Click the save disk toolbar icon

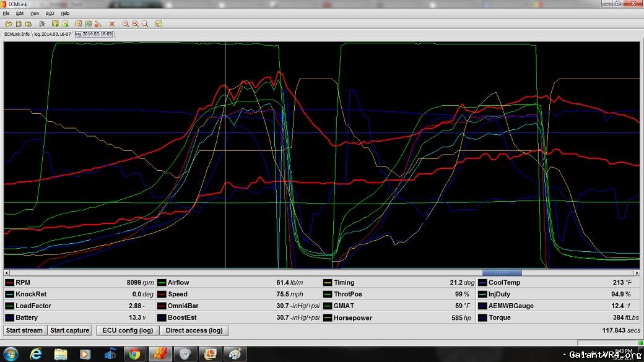tap(19, 24)
